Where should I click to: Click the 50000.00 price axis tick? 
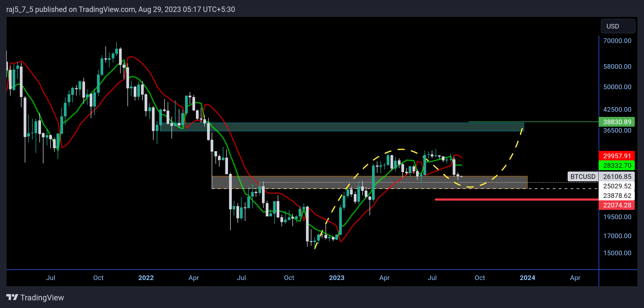point(617,87)
